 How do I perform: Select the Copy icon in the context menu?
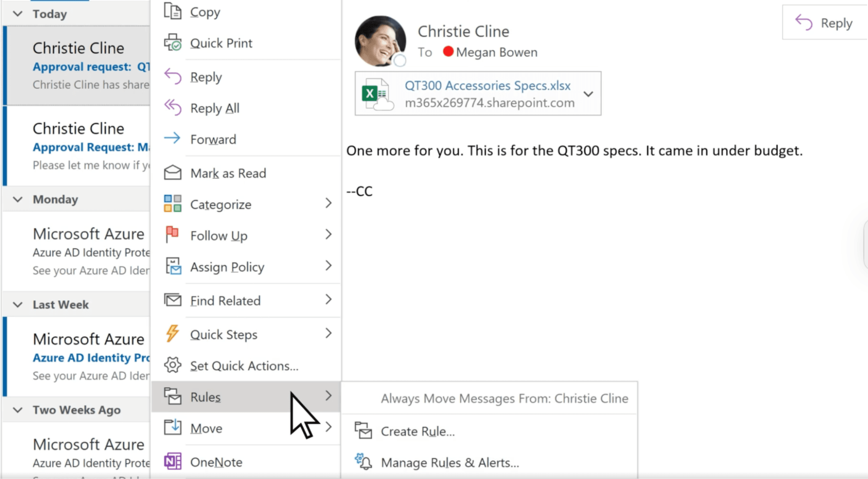[173, 11]
